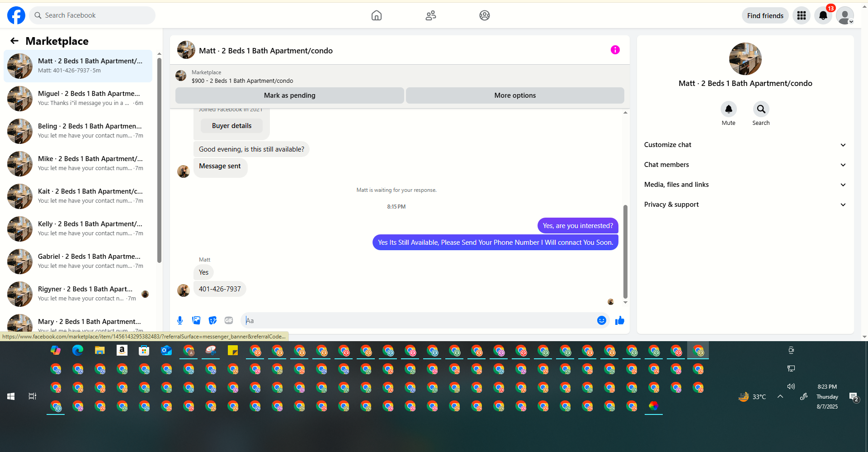Send a thumbs-up like

click(x=620, y=320)
